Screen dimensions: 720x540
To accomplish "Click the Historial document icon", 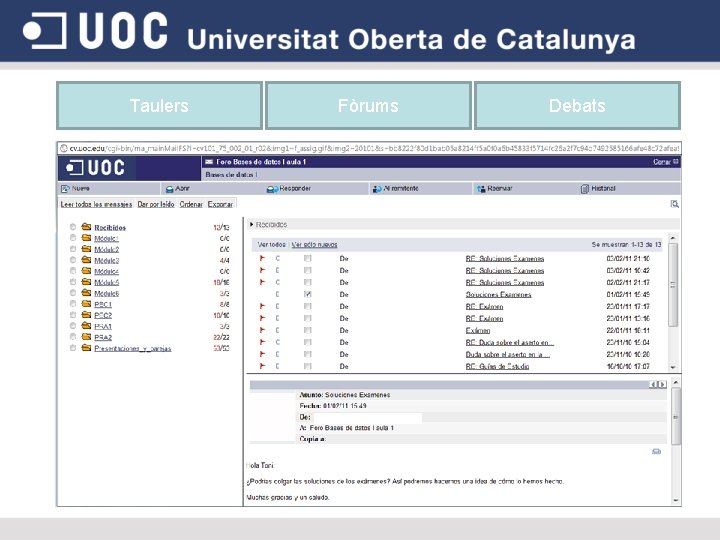I will (x=585, y=189).
